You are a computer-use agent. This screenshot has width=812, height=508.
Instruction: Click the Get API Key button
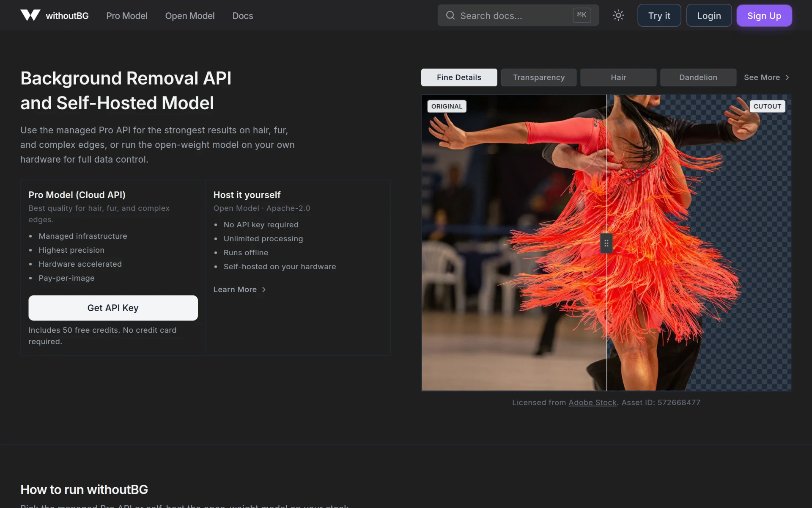pos(113,308)
